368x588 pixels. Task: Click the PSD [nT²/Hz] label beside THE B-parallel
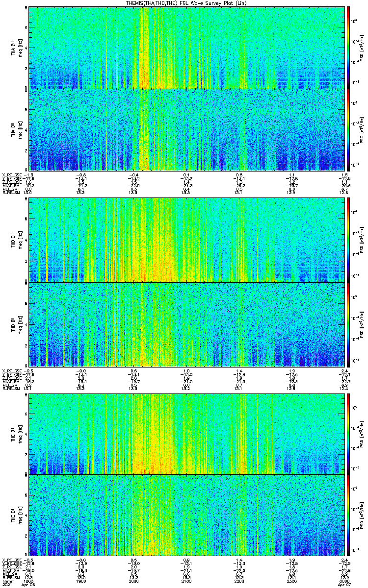pyautogui.click(x=362, y=516)
